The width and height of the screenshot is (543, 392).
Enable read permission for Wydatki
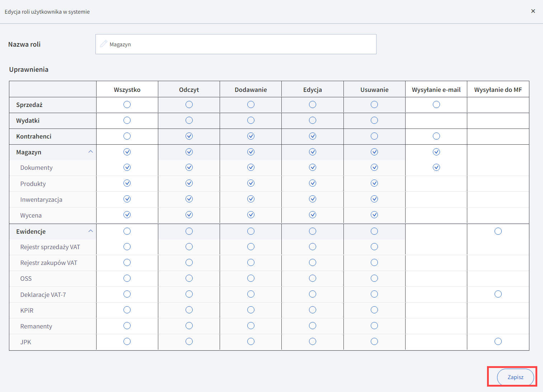point(189,120)
